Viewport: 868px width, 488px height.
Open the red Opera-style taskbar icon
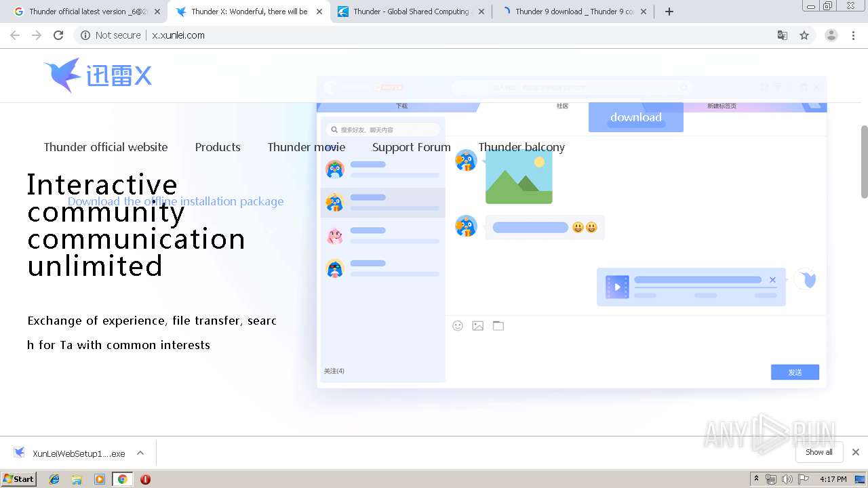click(145, 479)
